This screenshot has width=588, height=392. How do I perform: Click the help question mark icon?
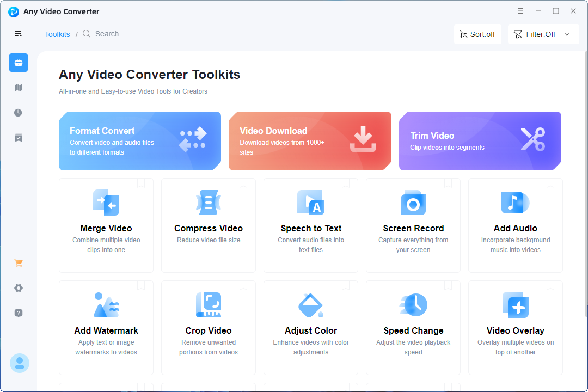(19, 313)
